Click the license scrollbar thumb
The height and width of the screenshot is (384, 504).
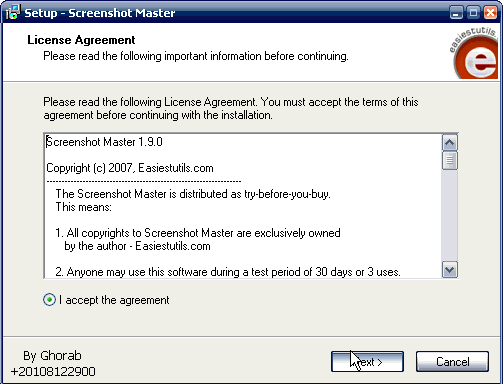pyautogui.click(x=450, y=161)
